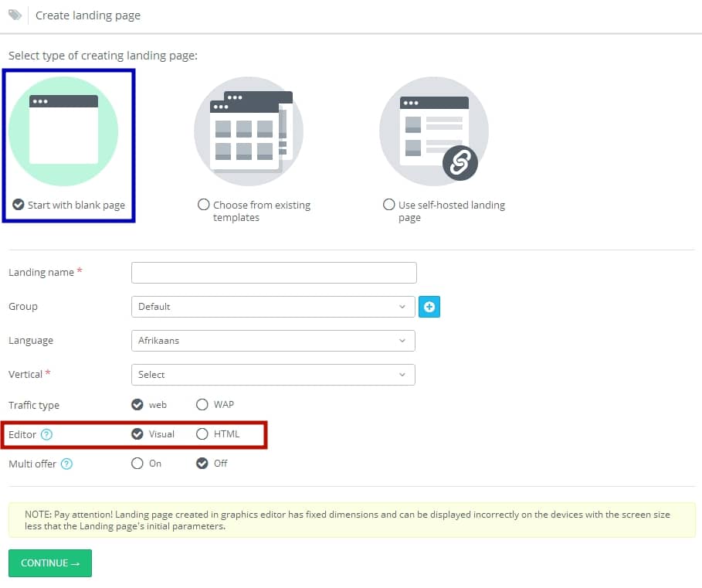Turn Multi offer Off
The height and width of the screenshot is (588, 702).
[x=202, y=463]
